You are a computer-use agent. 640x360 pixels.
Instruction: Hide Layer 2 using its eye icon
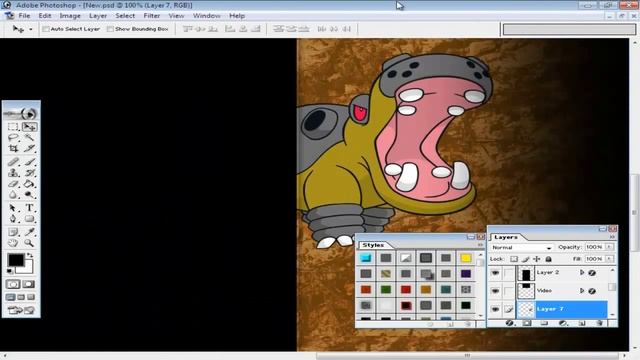tap(495, 273)
